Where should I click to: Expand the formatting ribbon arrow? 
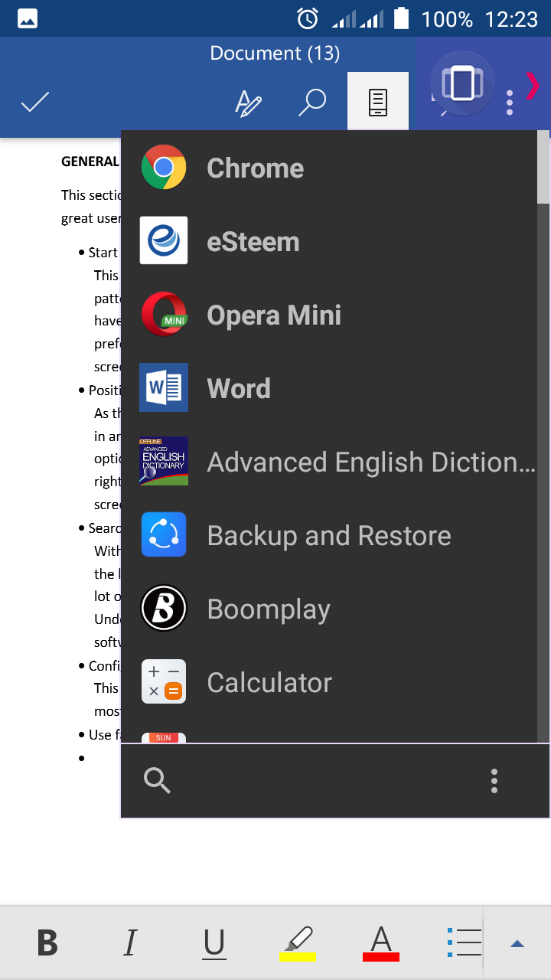tap(517, 943)
